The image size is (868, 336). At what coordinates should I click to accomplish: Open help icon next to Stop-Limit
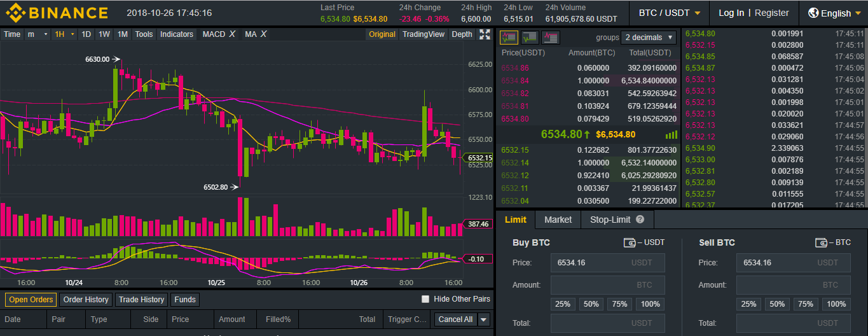tap(640, 220)
